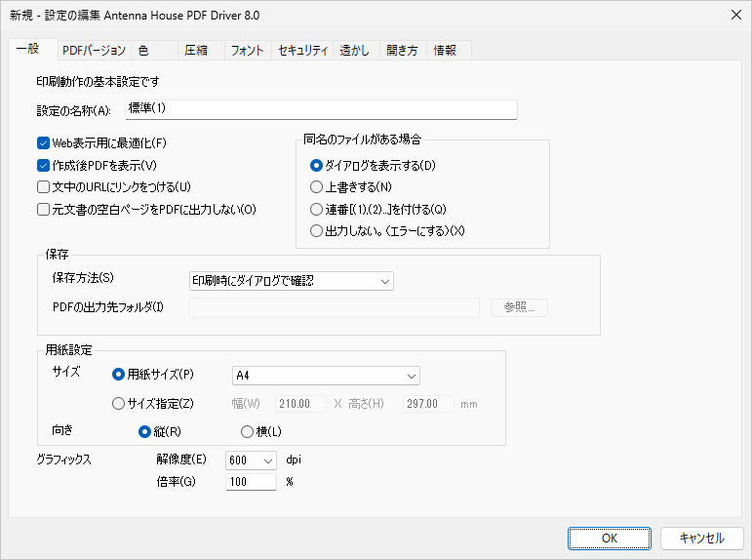Go to the フォント tab
The height and width of the screenshot is (560, 752).
[247, 50]
